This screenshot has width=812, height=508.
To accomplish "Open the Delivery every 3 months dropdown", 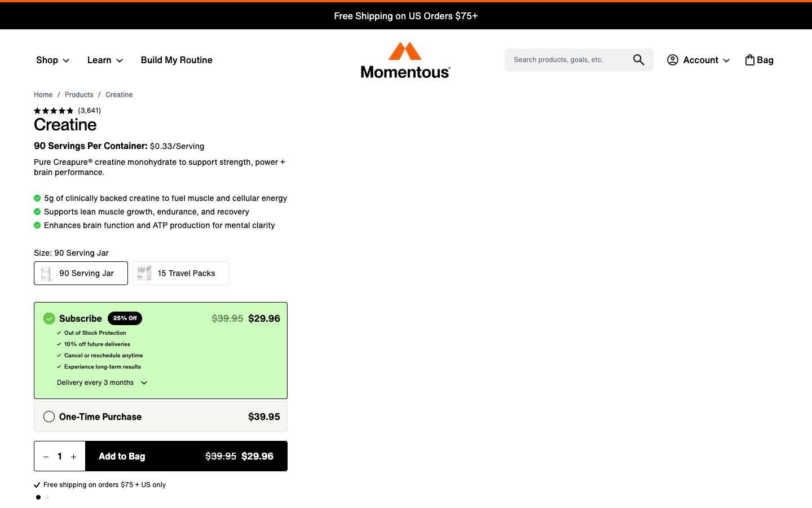I will [x=102, y=383].
